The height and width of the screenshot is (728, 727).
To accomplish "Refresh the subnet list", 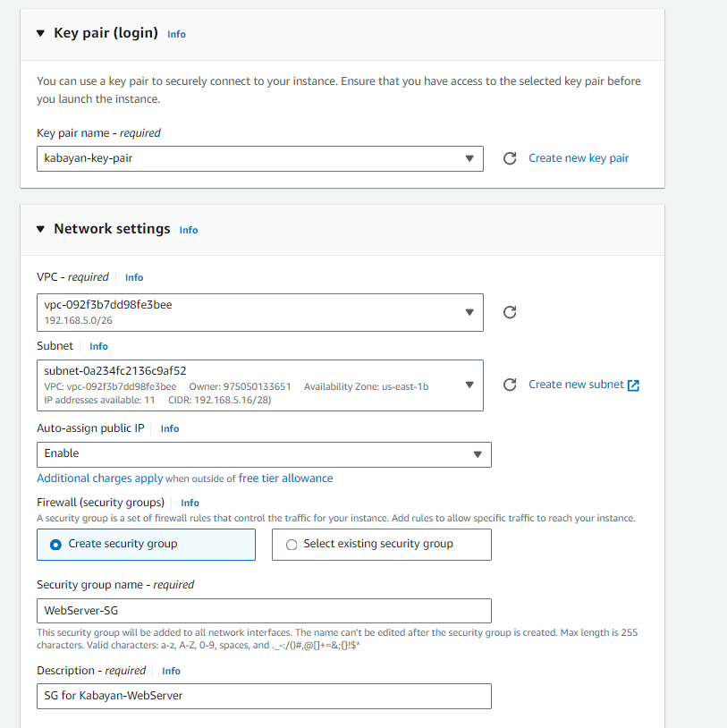I will point(510,385).
